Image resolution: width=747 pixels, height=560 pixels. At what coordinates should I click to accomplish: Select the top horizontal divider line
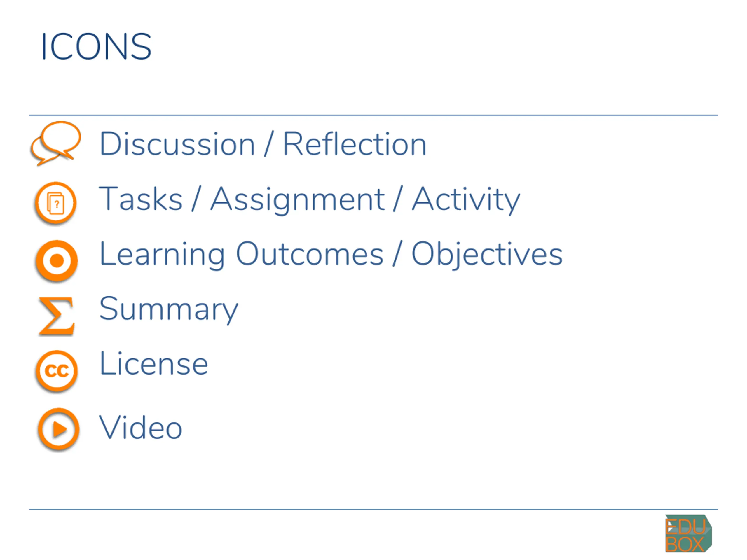[373, 116]
